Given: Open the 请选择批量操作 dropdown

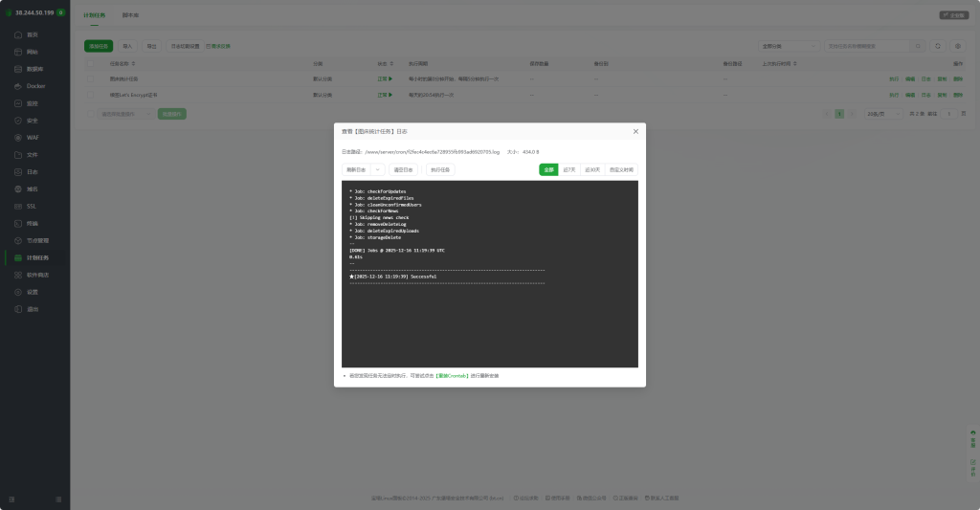Looking at the screenshot, I should tap(125, 114).
